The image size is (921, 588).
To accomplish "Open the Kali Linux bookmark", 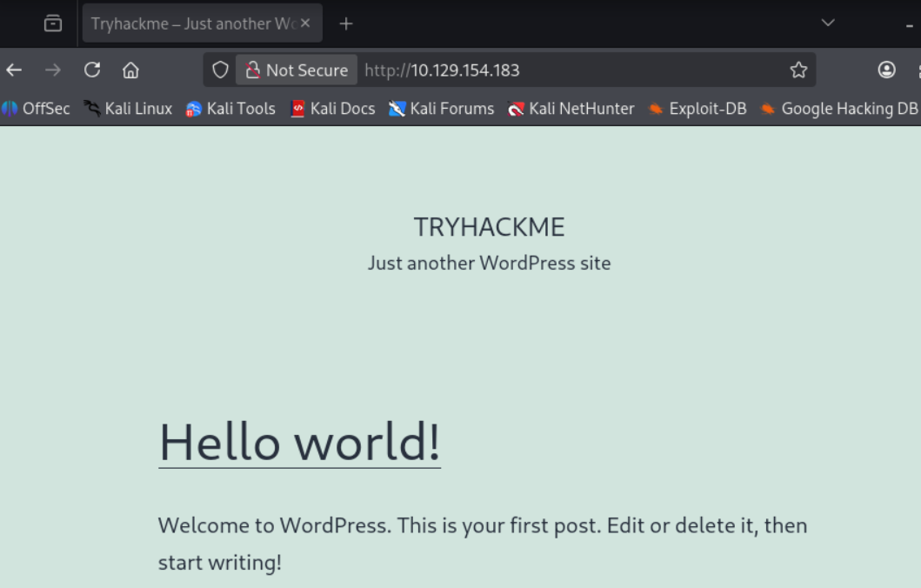I will coord(128,109).
